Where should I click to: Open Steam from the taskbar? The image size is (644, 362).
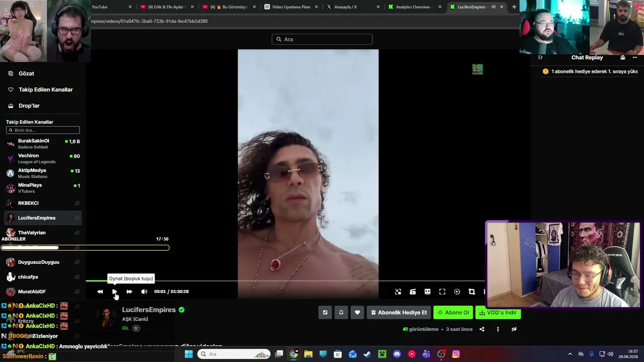coord(367,354)
